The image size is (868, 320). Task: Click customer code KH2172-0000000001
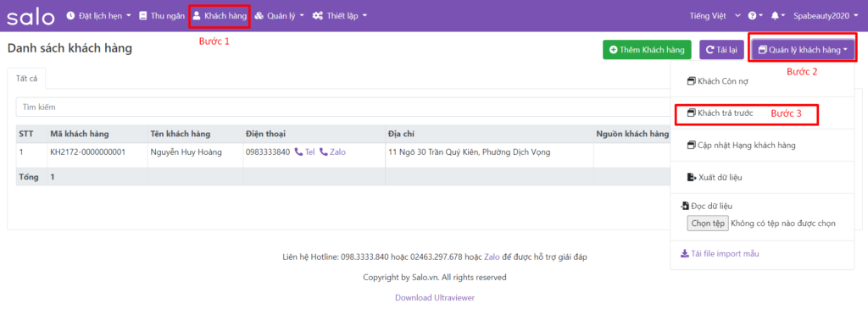(87, 152)
